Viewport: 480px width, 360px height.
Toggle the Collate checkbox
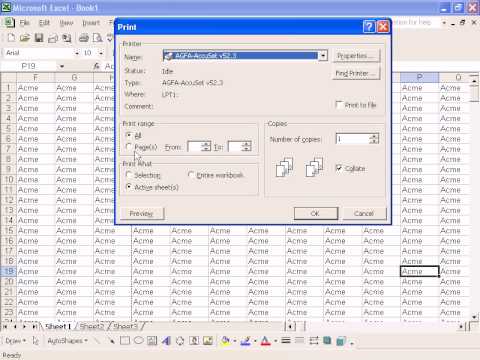click(x=339, y=168)
